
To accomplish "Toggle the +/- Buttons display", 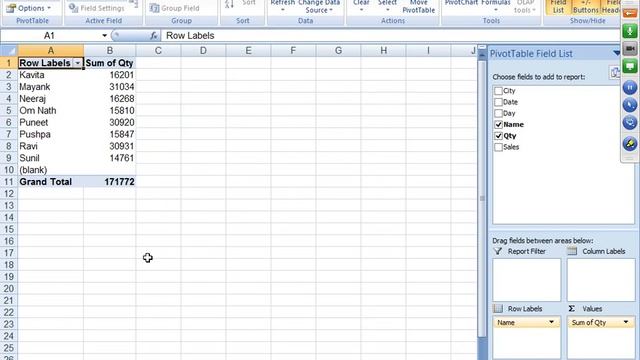I will 585,7.
